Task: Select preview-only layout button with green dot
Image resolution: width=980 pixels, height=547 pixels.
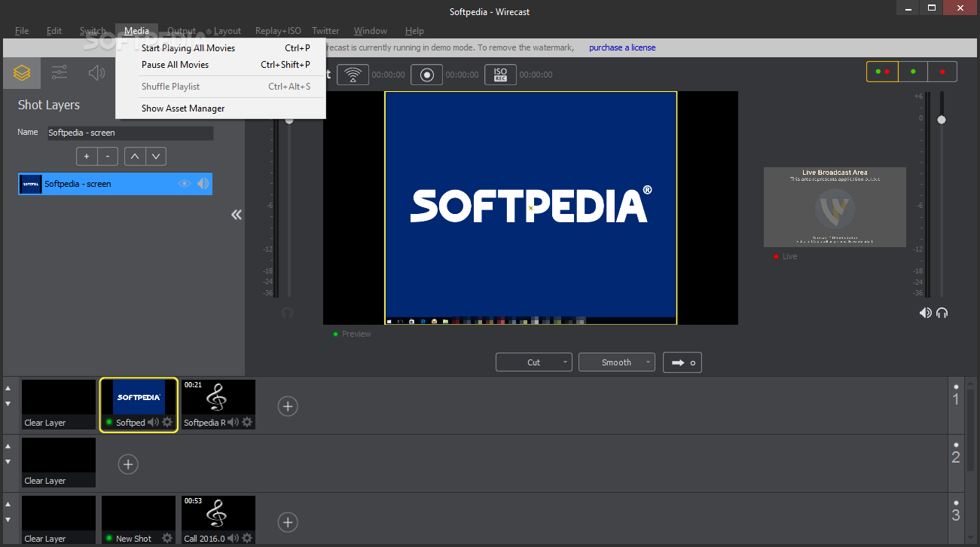Action: (913, 72)
